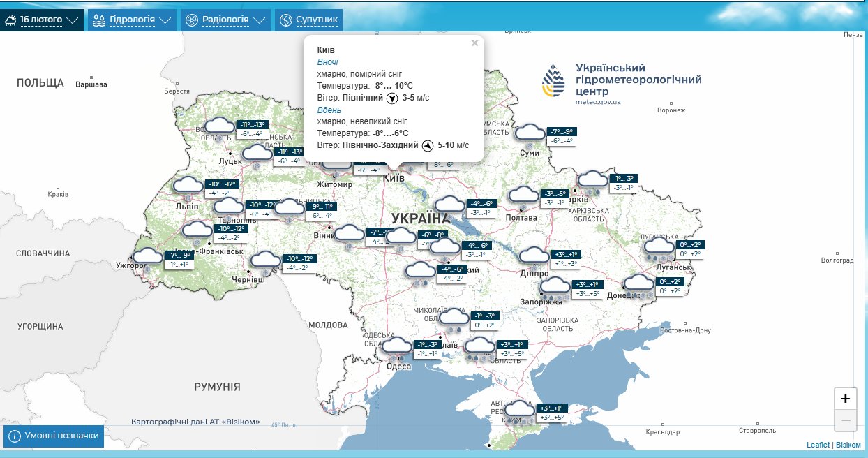Expand the Радіологія dropdown menu
This screenshot has height=458, width=868.
(x=225, y=20)
